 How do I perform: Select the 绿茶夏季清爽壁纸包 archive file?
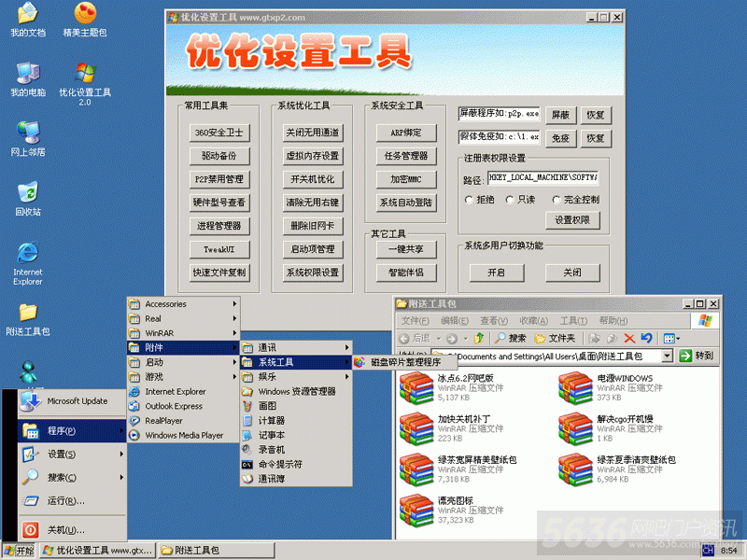pos(617,469)
